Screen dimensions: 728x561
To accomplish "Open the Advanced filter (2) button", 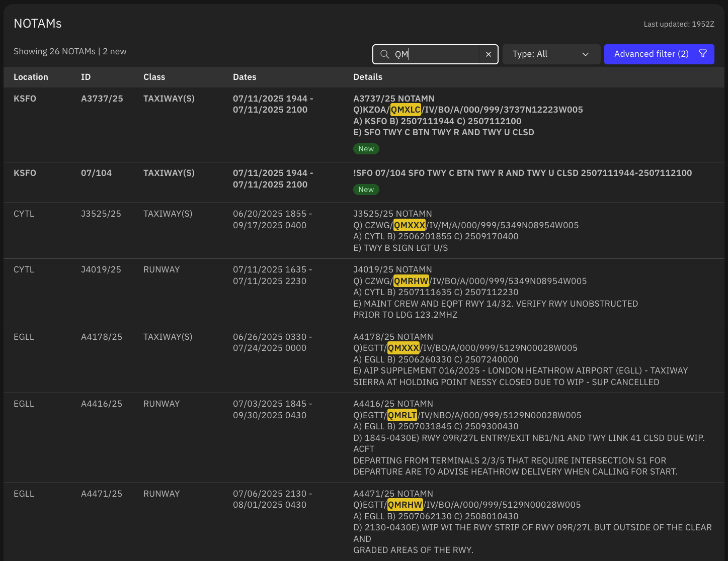I will [651, 54].
